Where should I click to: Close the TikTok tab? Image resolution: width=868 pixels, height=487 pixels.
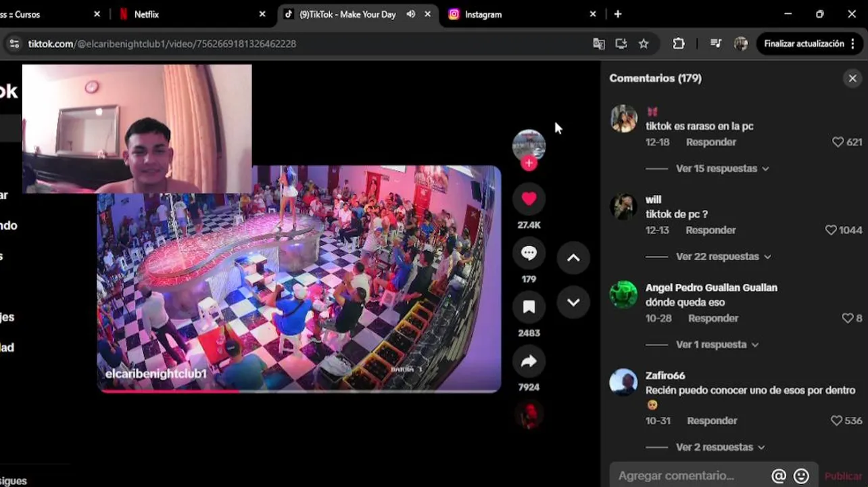click(x=427, y=14)
